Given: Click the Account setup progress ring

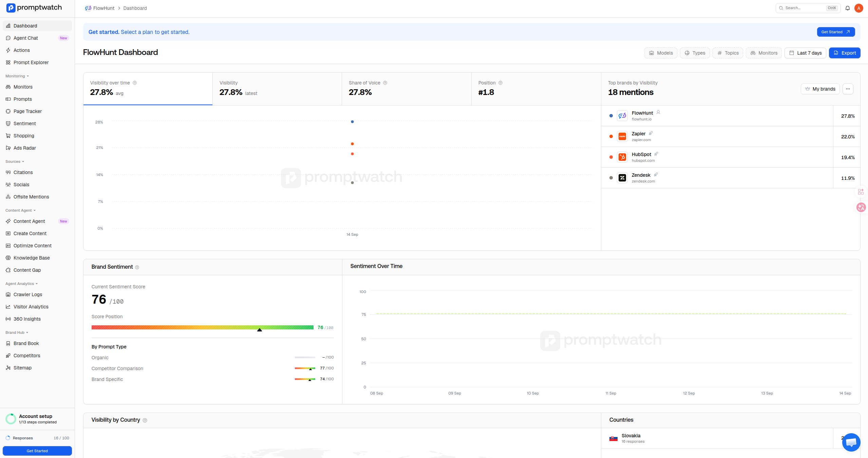Looking at the screenshot, I should 11,419.
